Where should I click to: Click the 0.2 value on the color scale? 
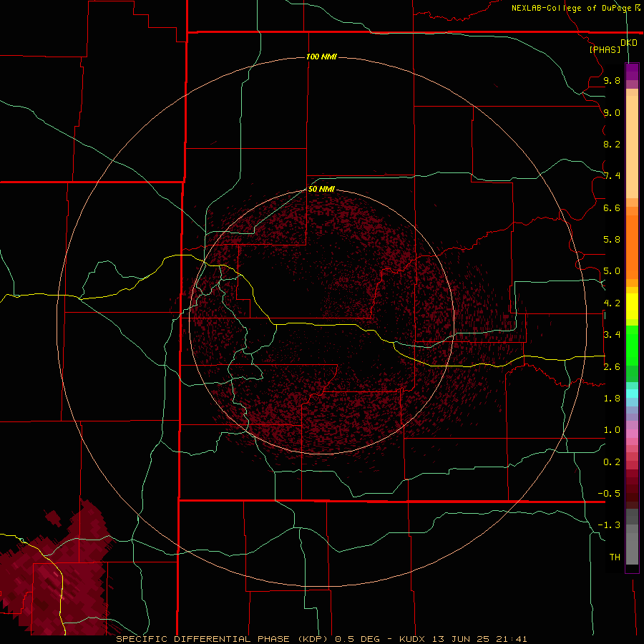pos(612,462)
